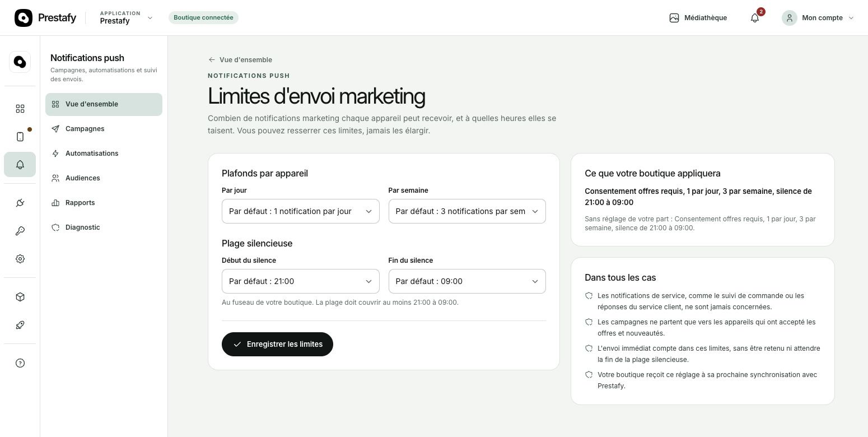Open the cube icon in the left rail

(x=20, y=297)
